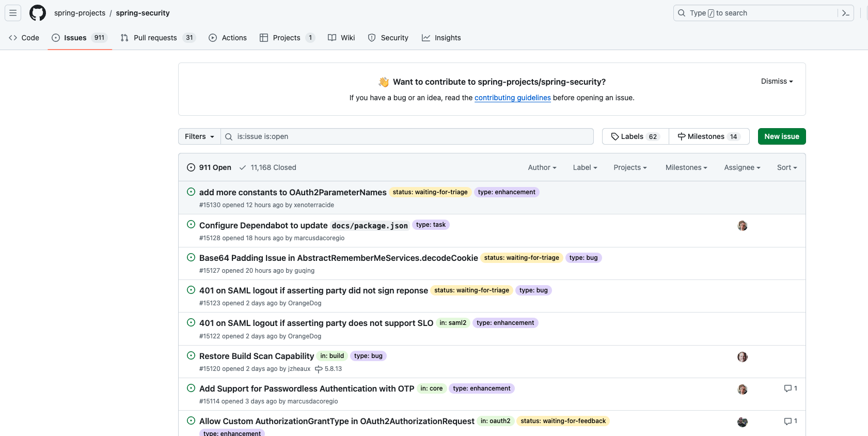Expand the Dismiss dropdown on banner
This screenshot has width=868, height=436.
(777, 81)
